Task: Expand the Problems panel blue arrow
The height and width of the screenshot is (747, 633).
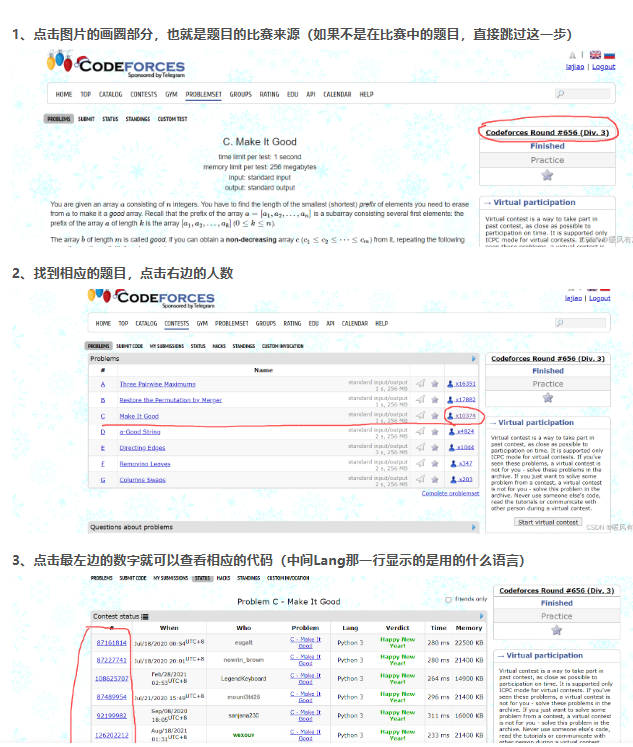Action: pyautogui.click(x=473, y=359)
